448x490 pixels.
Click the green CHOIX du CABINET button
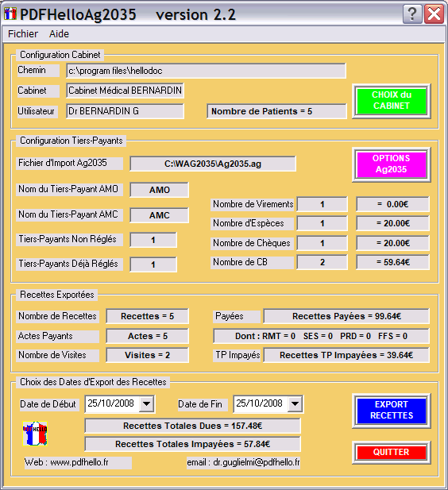pyautogui.click(x=392, y=101)
